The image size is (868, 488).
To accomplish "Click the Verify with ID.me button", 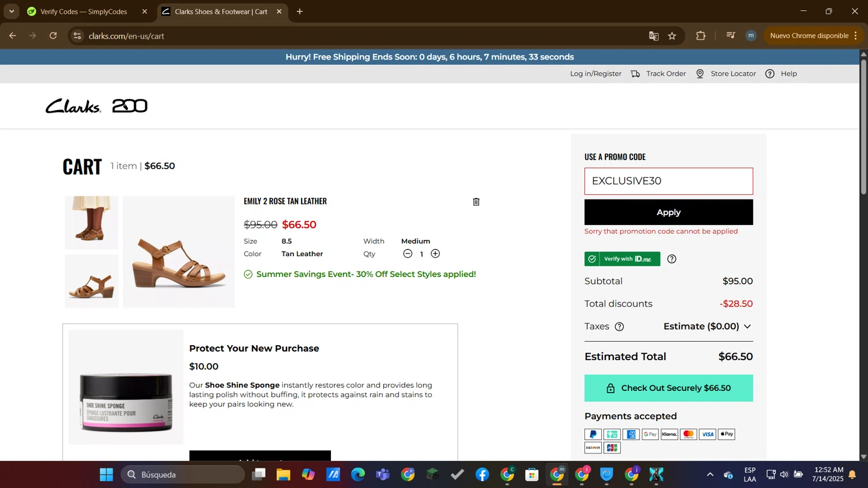I will point(622,259).
